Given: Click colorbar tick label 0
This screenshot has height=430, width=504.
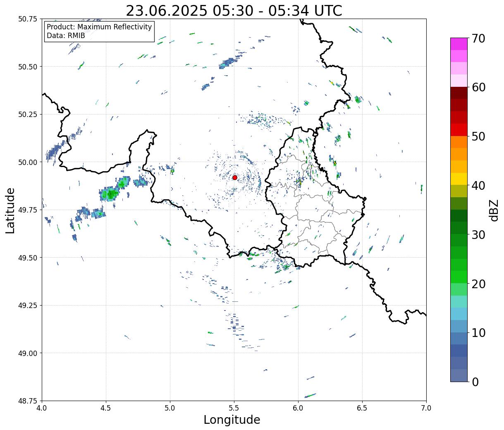Looking at the screenshot, I should coord(475,382).
